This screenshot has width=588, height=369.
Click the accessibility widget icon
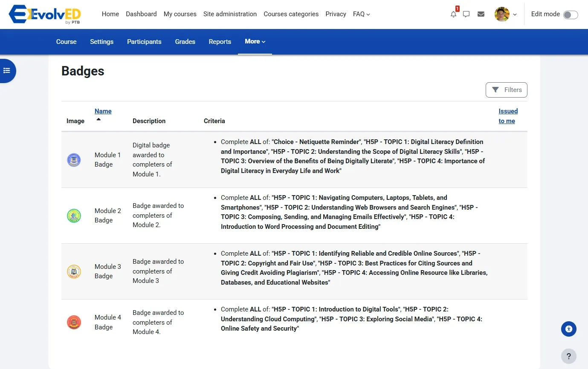[568, 329]
